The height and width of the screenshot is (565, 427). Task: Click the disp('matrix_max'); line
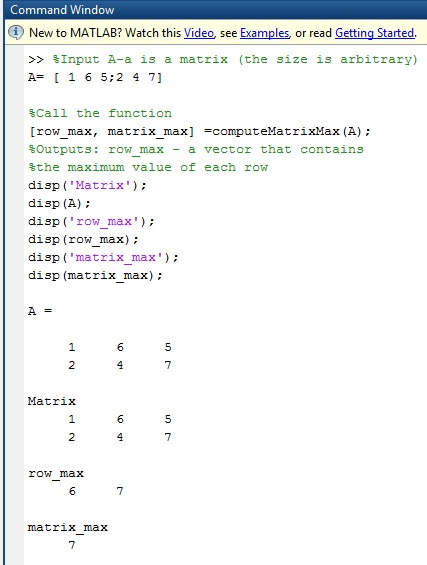tap(103, 257)
